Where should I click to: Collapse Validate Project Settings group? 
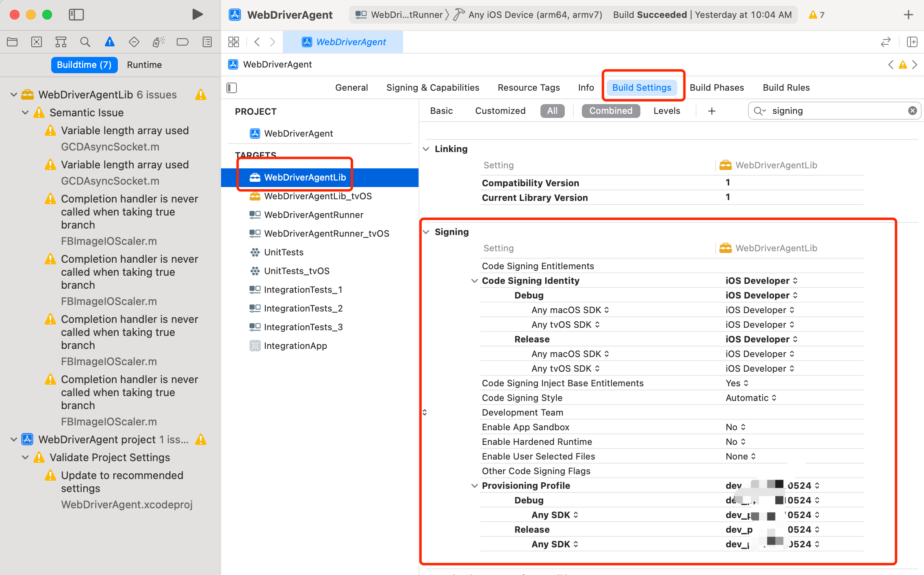[25, 457]
